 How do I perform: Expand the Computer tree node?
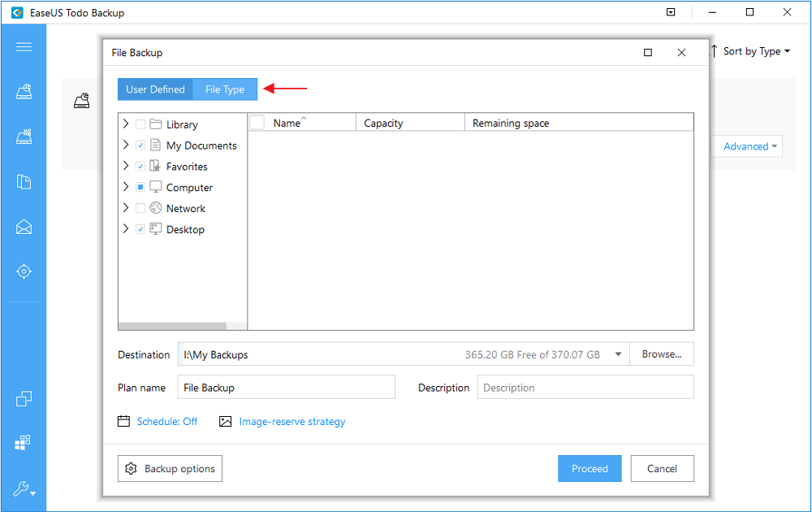pyautogui.click(x=126, y=187)
